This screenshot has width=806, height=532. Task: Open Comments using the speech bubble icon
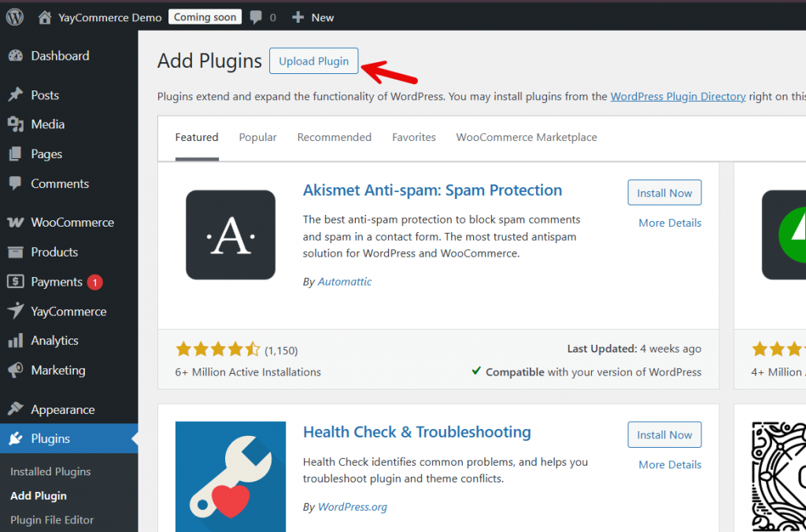tap(17, 183)
